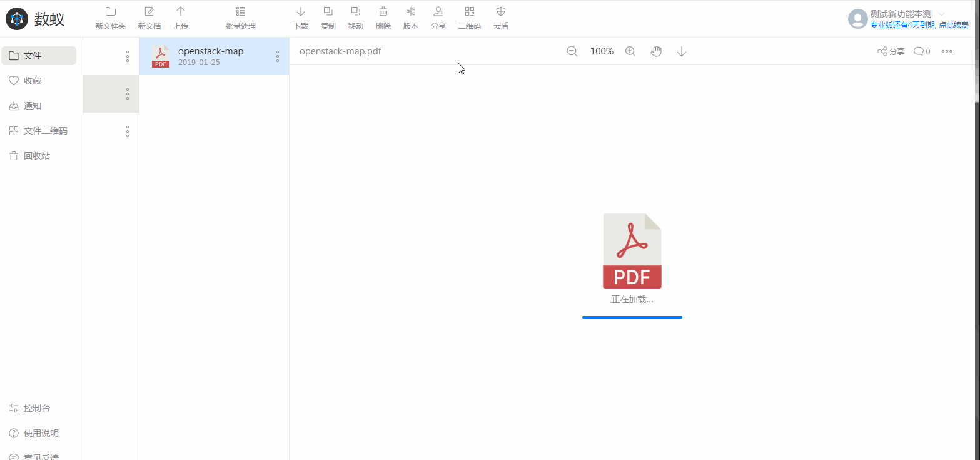980x460 pixels.
Task: Open 使用说明 help in sidebar
Action: pos(39,433)
